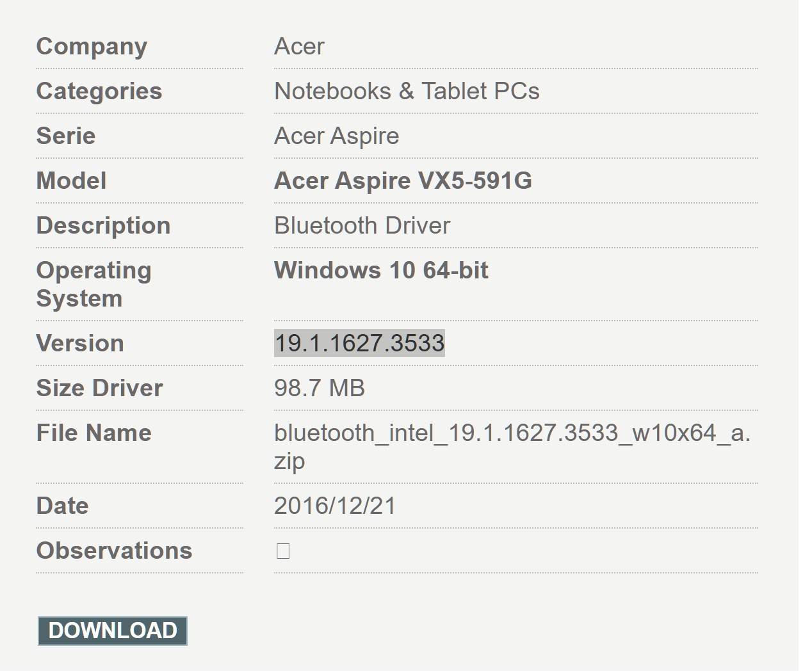
Task: Click the Operating System label
Action: [93, 284]
